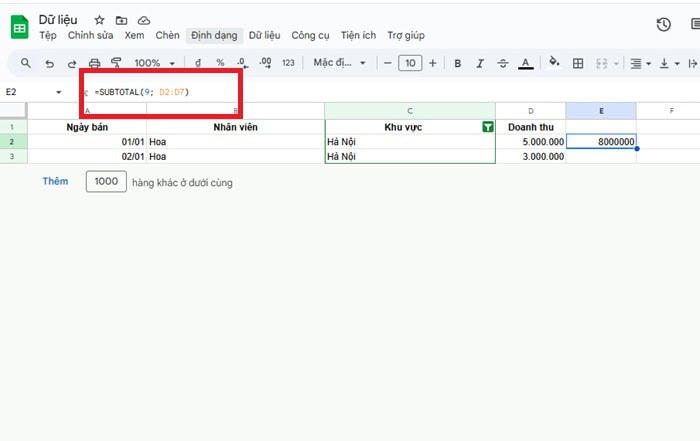This screenshot has height=441, width=700.
Task: Open the Khu vực column filter
Action: (x=487, y=127)
